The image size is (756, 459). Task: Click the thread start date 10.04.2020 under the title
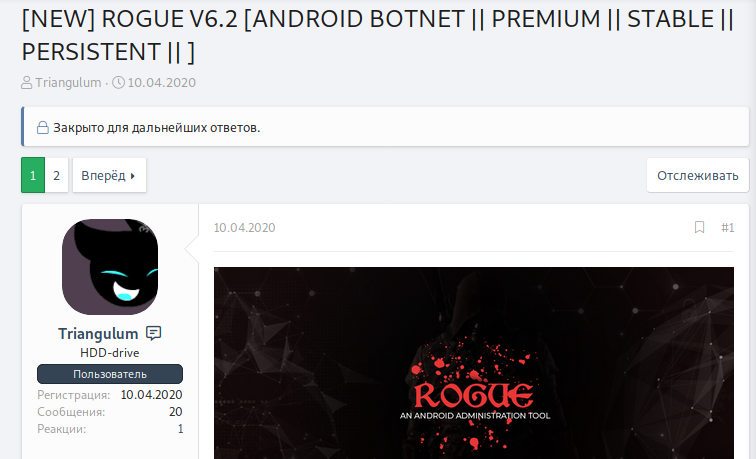[162, 82]
